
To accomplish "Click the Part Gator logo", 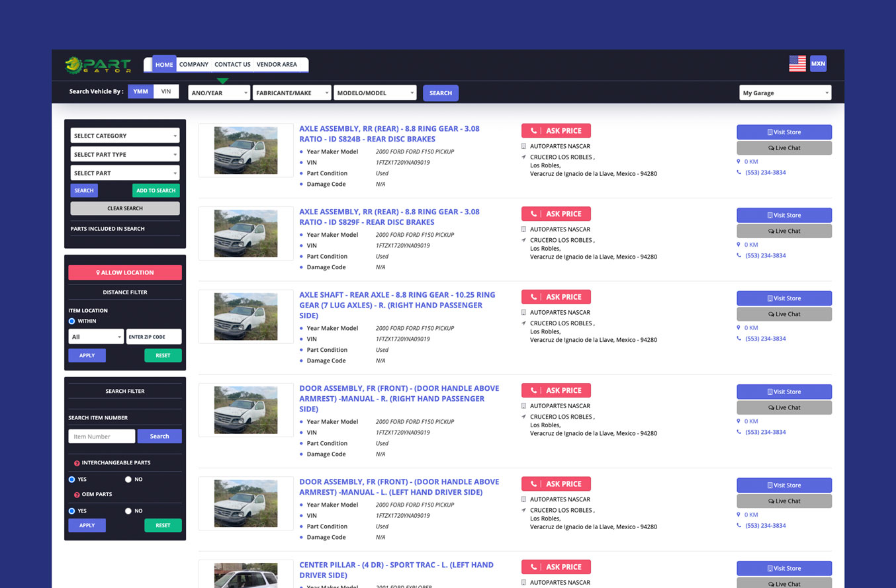I will [x=98, y=65].
